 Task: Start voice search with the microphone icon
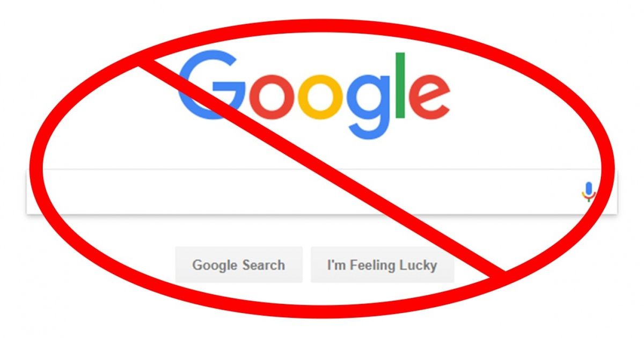(589, 192)
